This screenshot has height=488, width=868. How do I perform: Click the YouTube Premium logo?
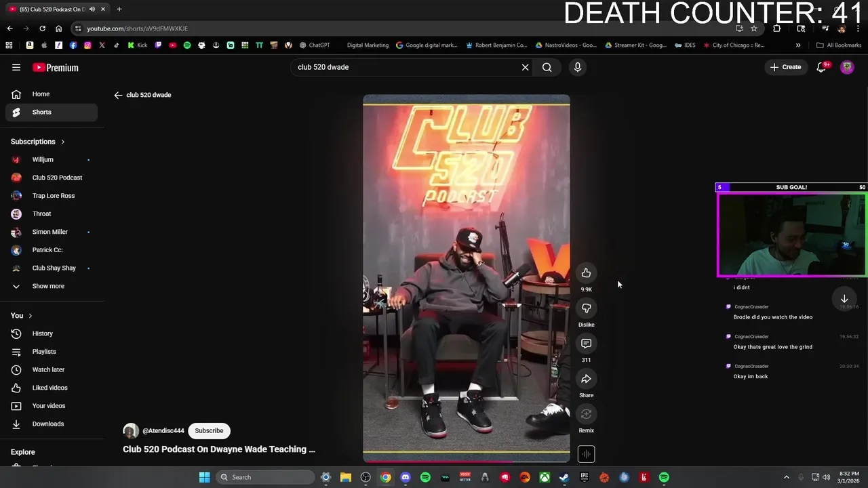point(56,67)
